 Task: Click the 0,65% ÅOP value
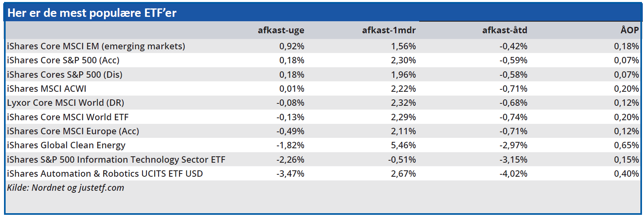coord(626,145)
